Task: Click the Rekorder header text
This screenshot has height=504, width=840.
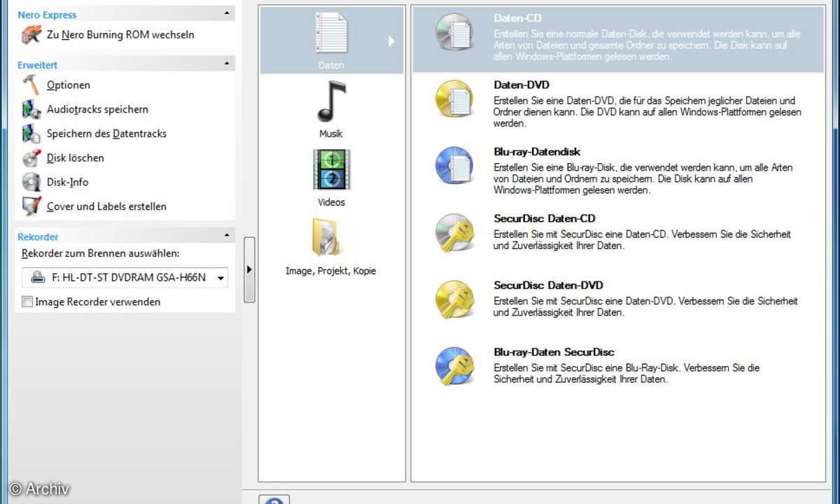Action: 38,237
